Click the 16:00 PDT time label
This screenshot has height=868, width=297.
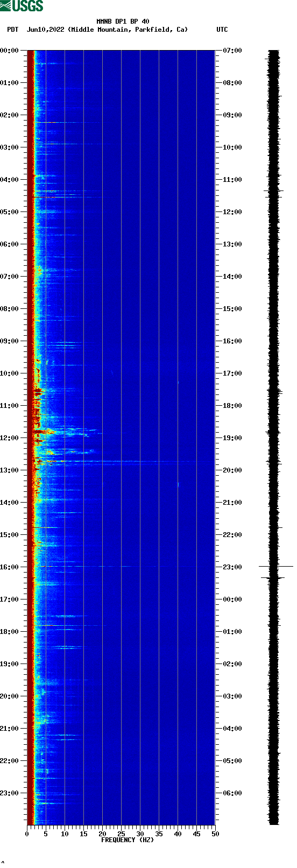click(x=10, y=567)
